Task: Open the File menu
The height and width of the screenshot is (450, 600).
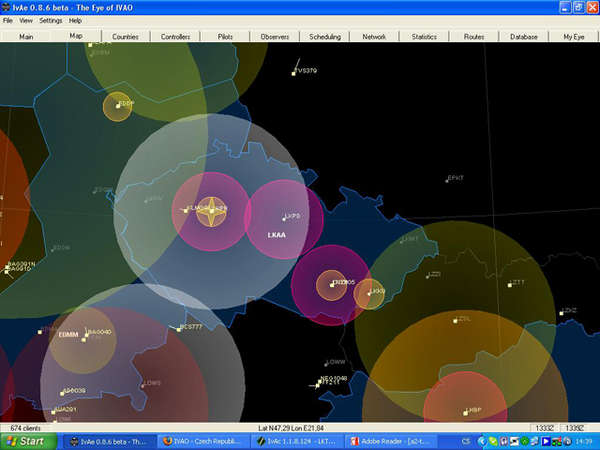Action: [8, 21]
